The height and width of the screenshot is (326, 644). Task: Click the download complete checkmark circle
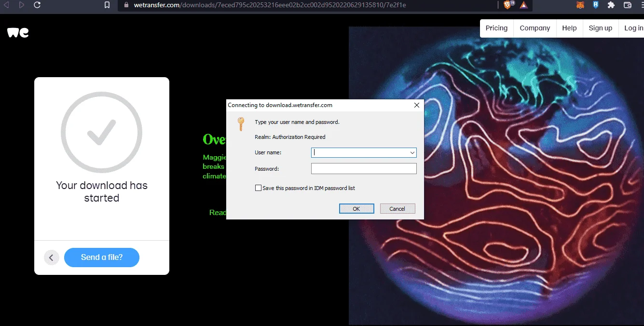101,133
